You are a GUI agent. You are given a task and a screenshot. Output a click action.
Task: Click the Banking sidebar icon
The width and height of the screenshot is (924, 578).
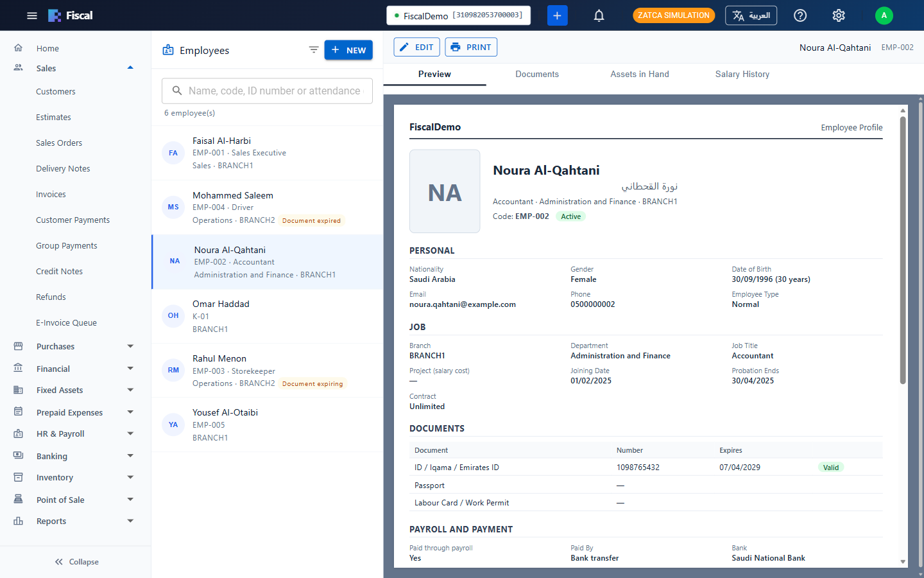point(19,456)
